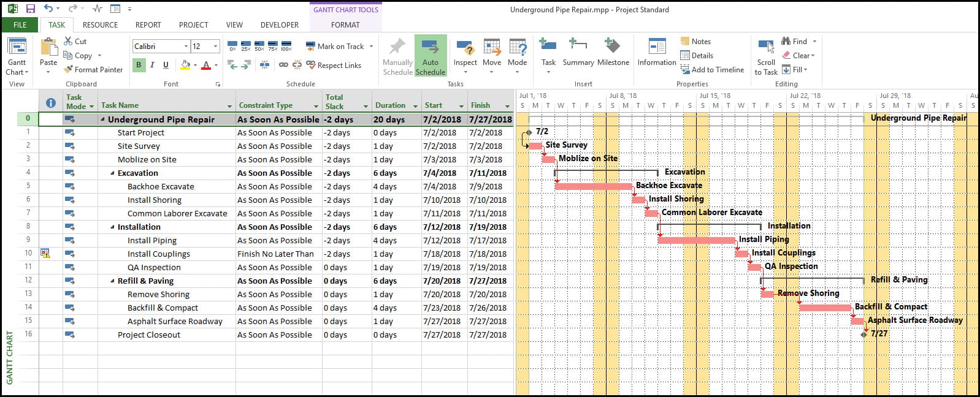The height and width of the screenshot is (397, 980).
Task: Click the Add to Timeline button
Action: coord(712,70)
